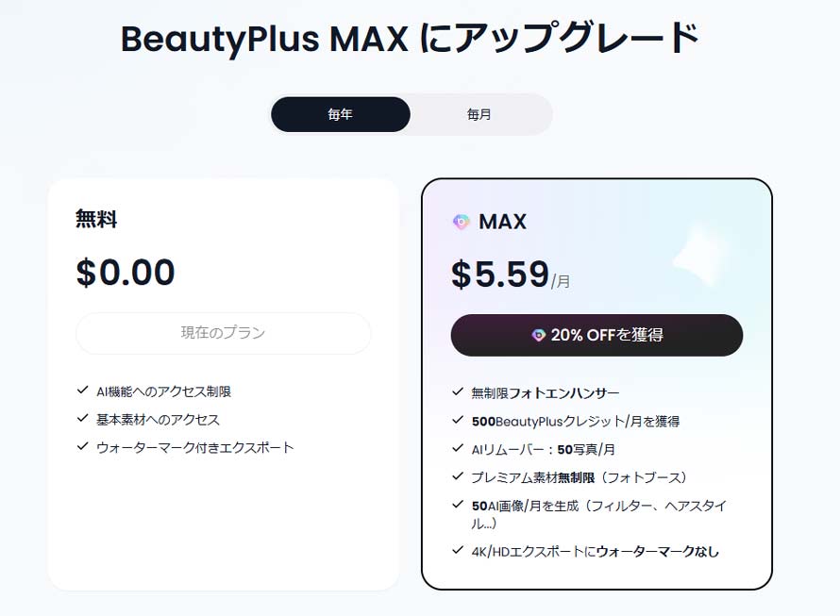Image resolution: width=840 pixels, height=616 pixels.
Task: Click the sparkle star decoration in the MAX card
Action: click(700, 246)
